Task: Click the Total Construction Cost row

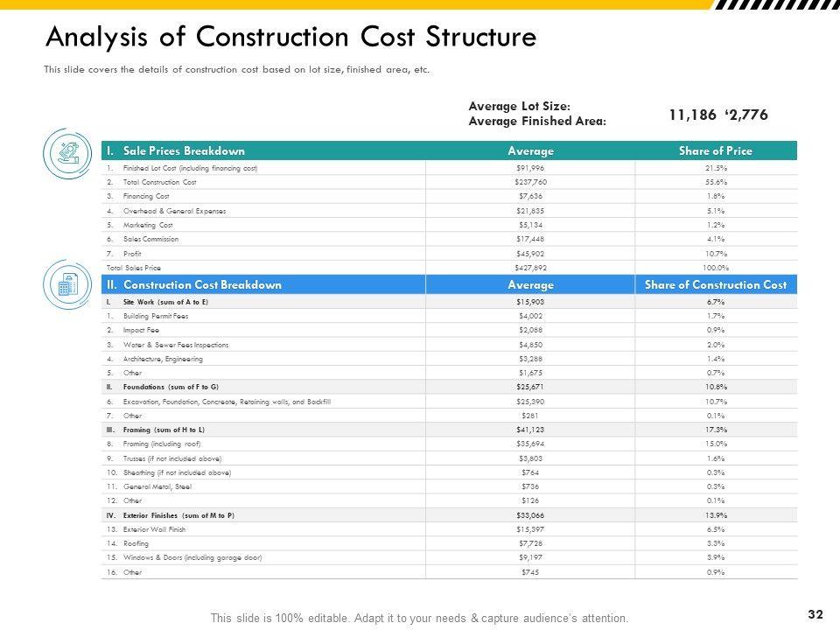Action: (x=160, y=182)
